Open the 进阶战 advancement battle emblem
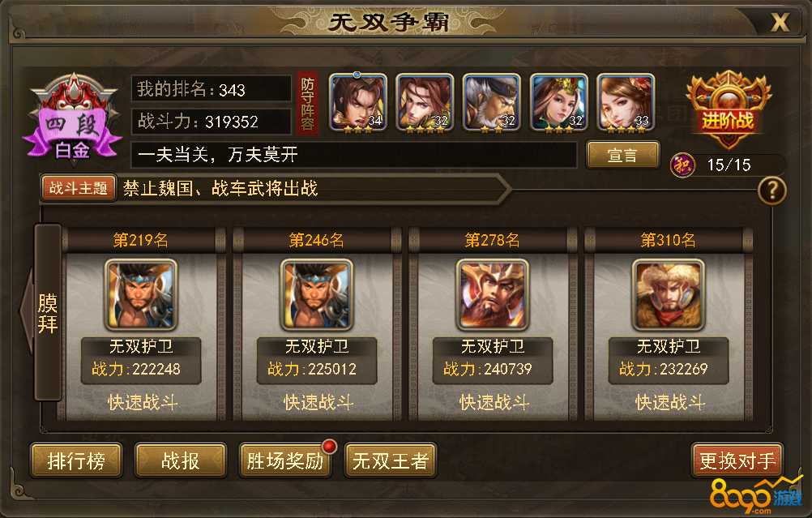The height and width of the screenshot is (518, 812). point(728,109)
